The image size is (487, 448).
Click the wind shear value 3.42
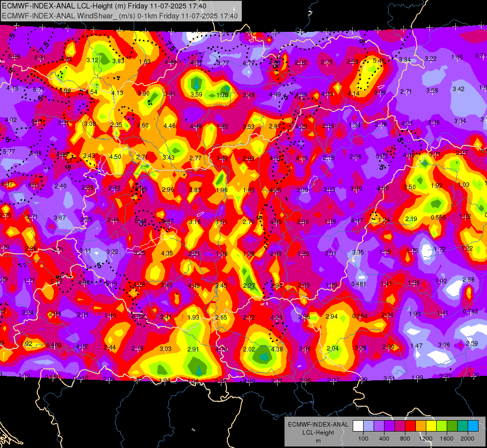[x=459, y=89]
